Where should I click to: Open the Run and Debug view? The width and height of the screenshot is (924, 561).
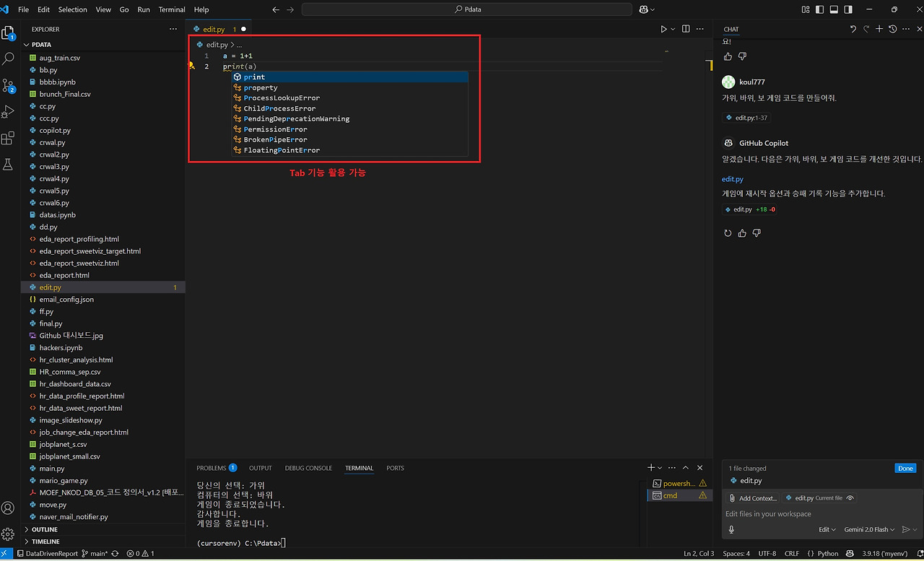(8, 113)
